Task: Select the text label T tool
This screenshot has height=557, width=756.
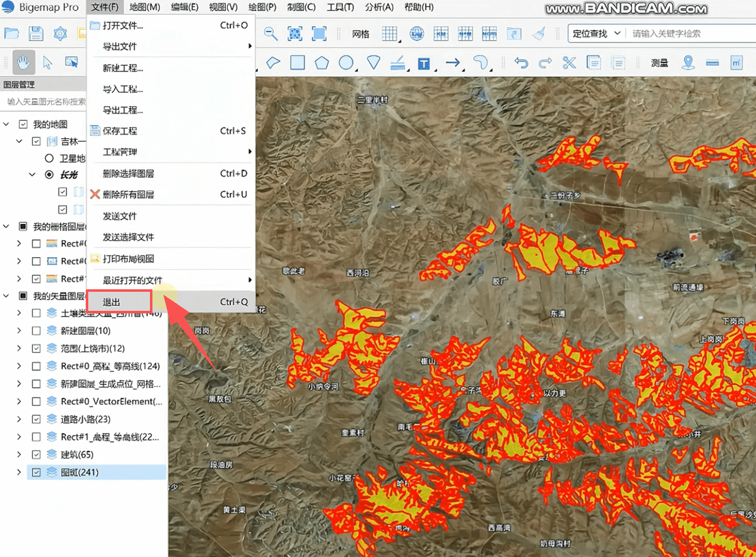Action: (423, 63)
